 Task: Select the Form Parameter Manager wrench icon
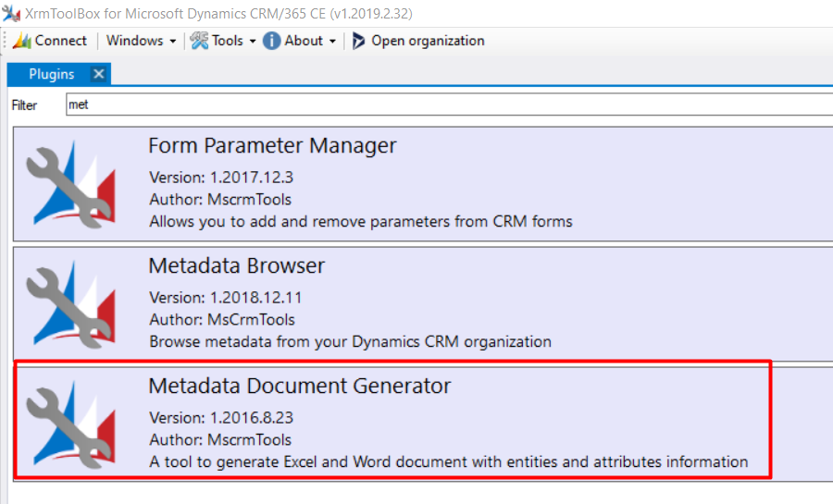click(x=70, y=182)
